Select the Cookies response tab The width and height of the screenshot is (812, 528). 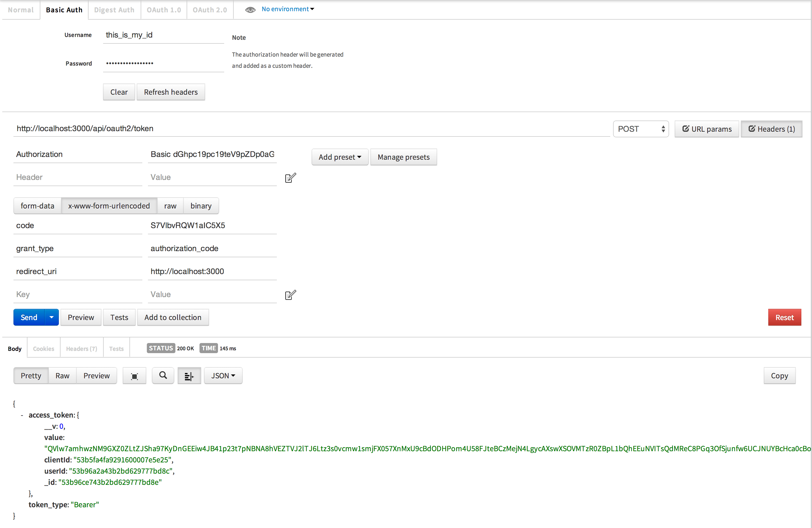(x=43, y=348)
